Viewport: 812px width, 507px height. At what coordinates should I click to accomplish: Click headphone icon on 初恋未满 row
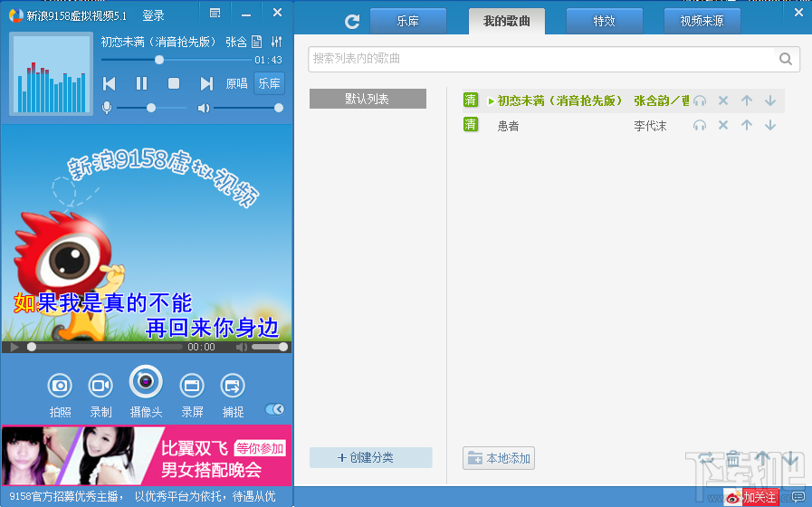pos(700,100)
